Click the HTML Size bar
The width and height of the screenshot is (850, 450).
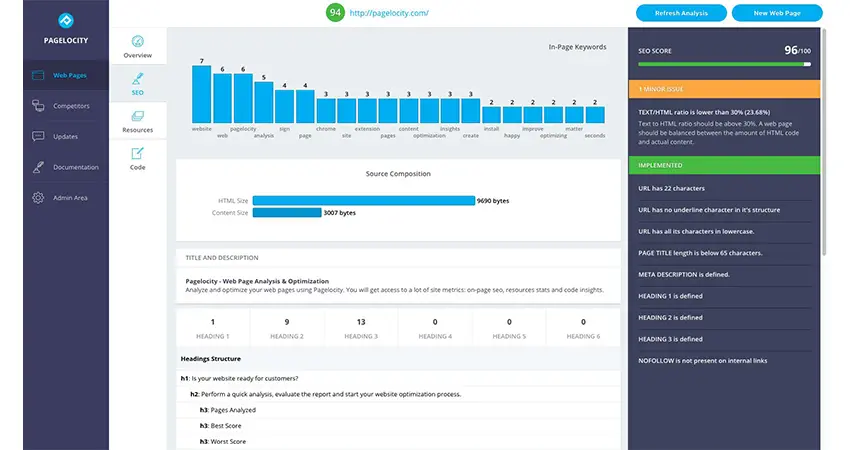tap(364, 201)
